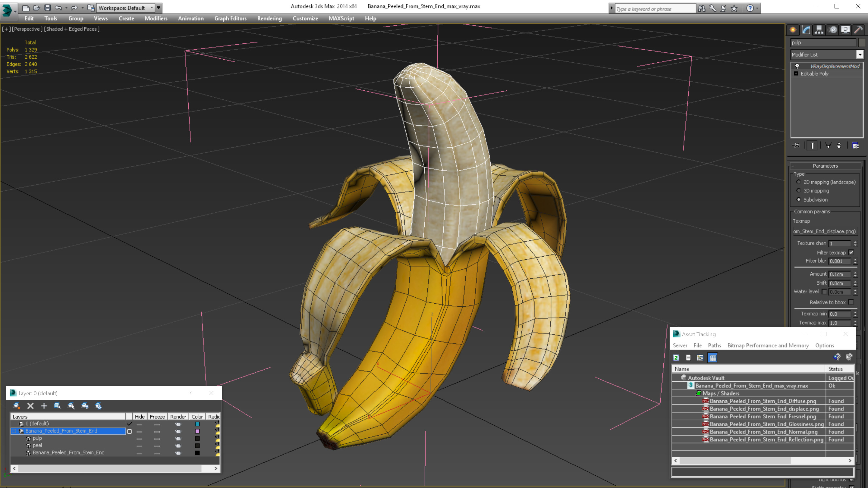Open the Modifier List dropdown
This screenshot has width=868, height=488.
(x=860, y=55)
